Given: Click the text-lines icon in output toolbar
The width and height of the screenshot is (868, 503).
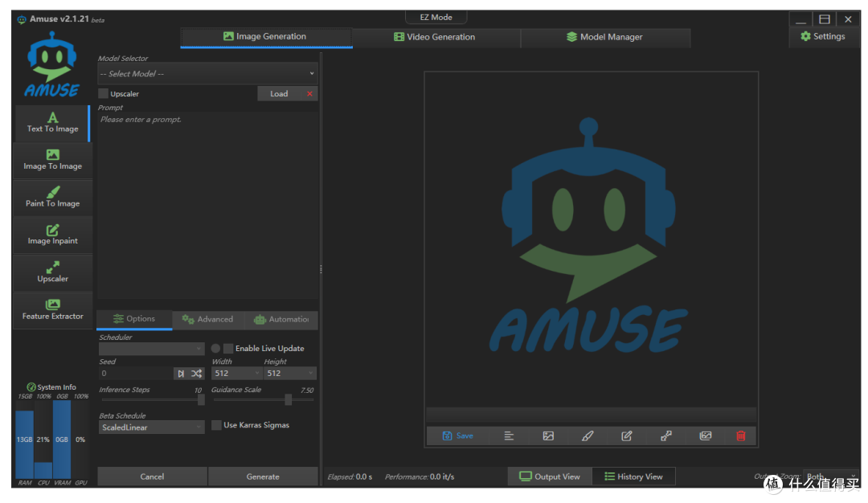Looking at the screenshot, I should (x=509, y=436).
